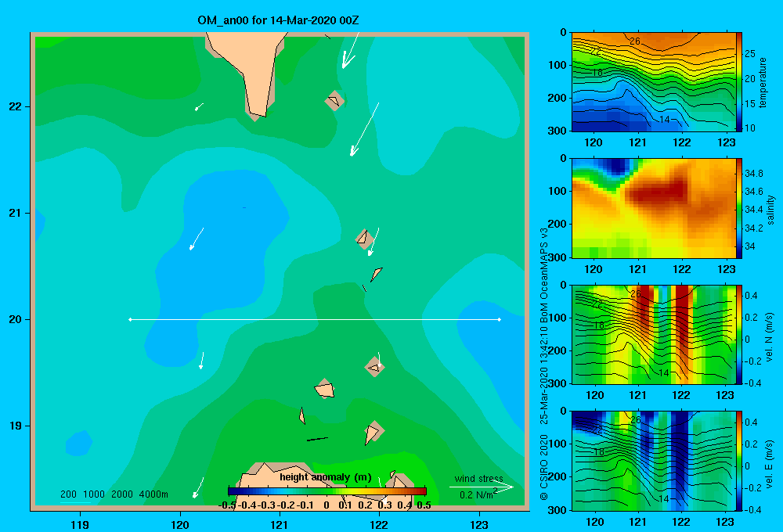The image size is (783, 532).
Task: Click depth '300' on the salinity plot axis
Action: tap(557, 257)
